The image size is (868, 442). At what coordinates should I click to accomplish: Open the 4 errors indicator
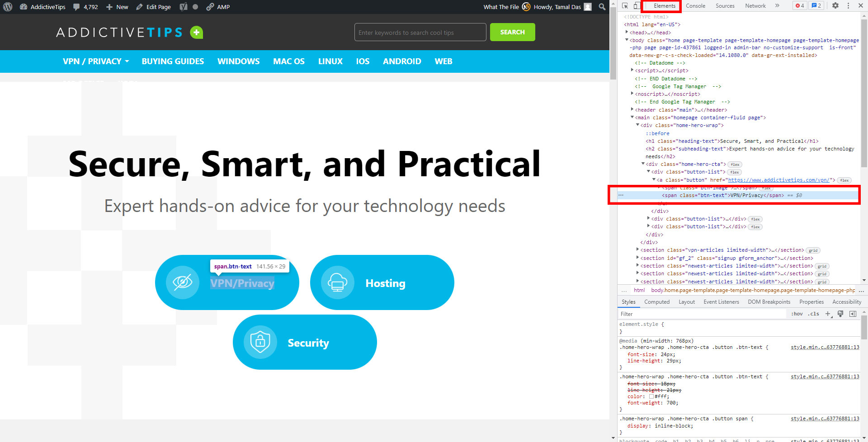tap(800, 6)
